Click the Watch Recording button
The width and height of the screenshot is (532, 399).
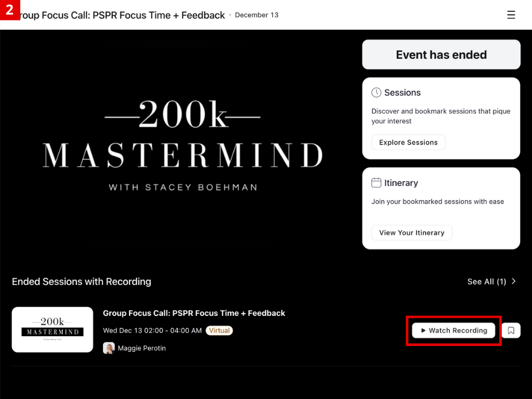tap(454, 330)
